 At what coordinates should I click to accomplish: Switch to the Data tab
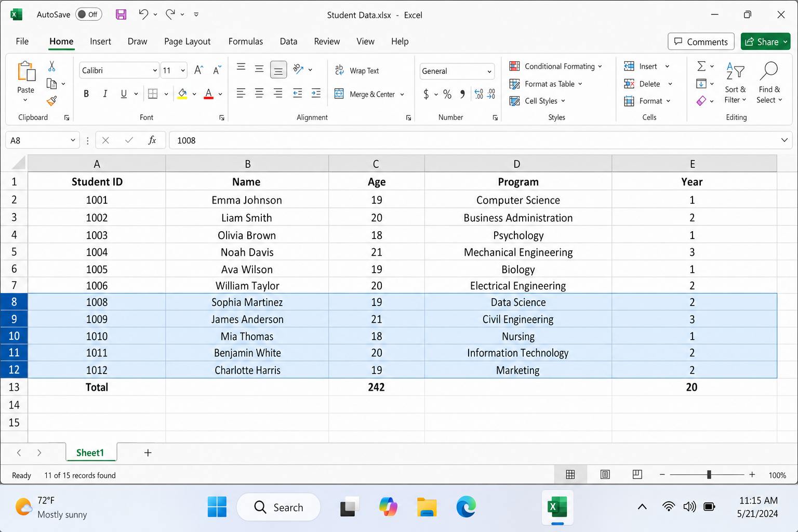click(288, 42)
